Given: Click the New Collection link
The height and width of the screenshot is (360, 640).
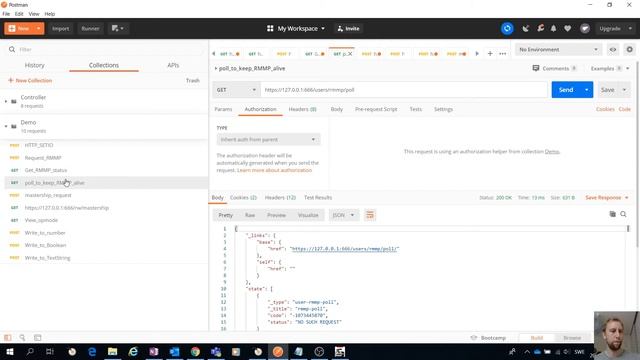Looking at the screenshot, I should (30, 80).
